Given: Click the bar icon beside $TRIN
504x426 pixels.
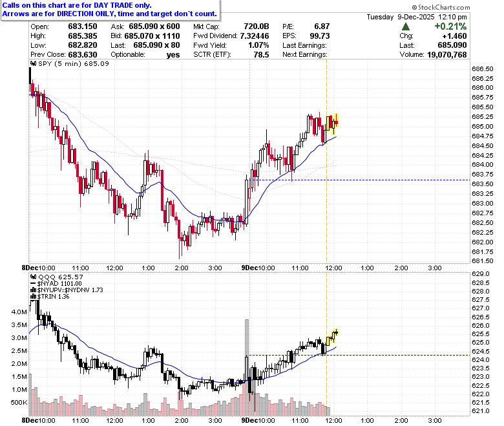Looking at the screenshot, I should (x=33, y=297).
